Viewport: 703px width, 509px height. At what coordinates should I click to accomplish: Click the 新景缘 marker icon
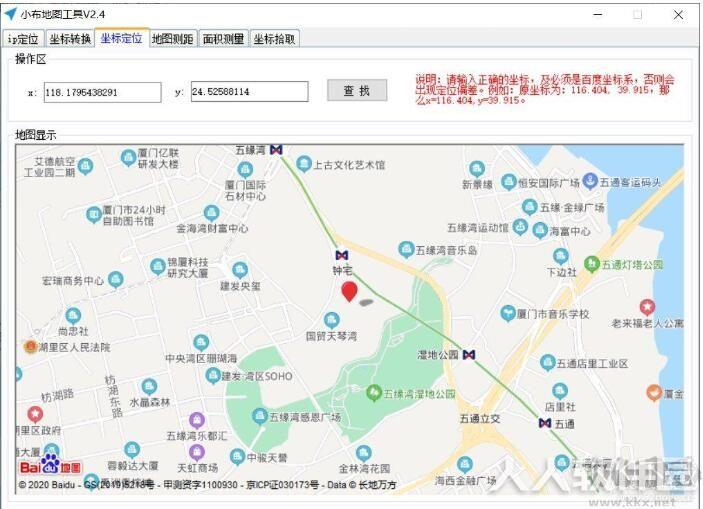(x=477, y=169)
